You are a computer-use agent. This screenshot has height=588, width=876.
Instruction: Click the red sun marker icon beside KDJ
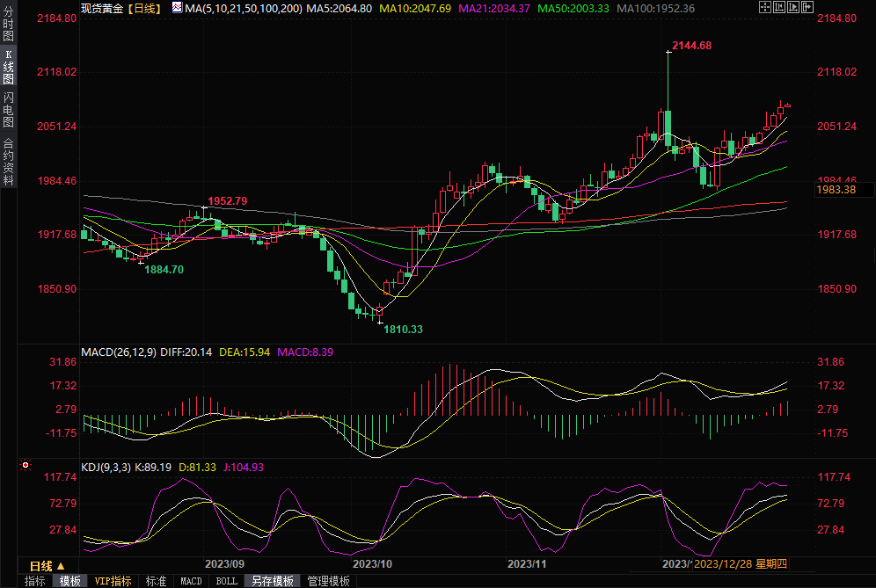pyautogui.click(x=26, y=465)
